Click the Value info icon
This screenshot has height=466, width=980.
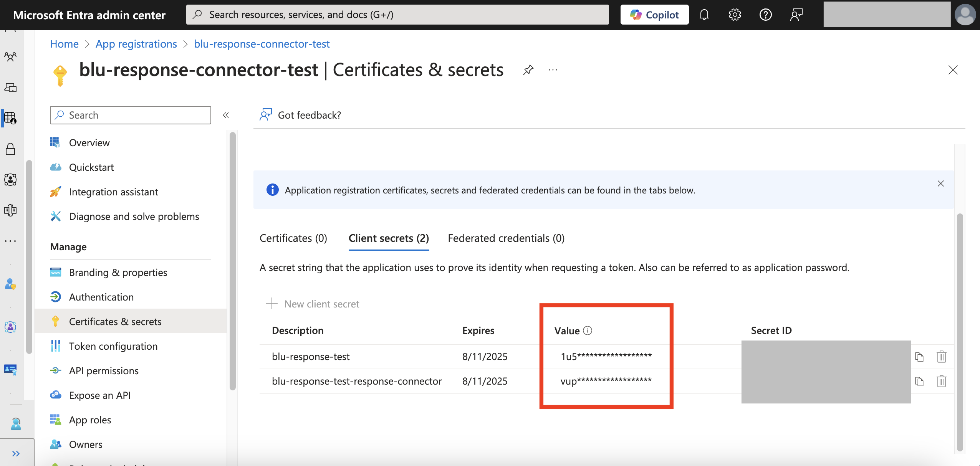click(588, 330)
